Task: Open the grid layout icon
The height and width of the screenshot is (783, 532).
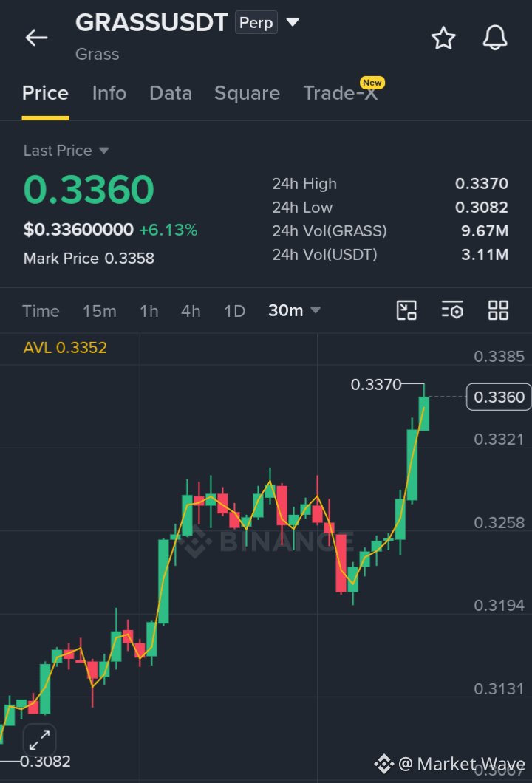Action: coord(498,310)
